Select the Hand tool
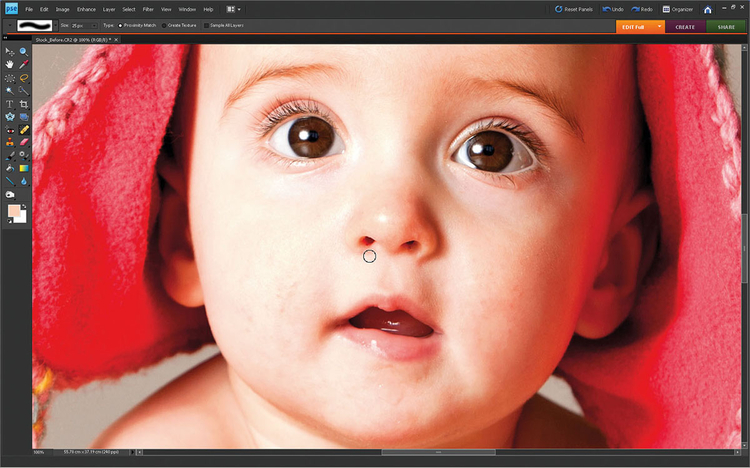 pos(10,65)
